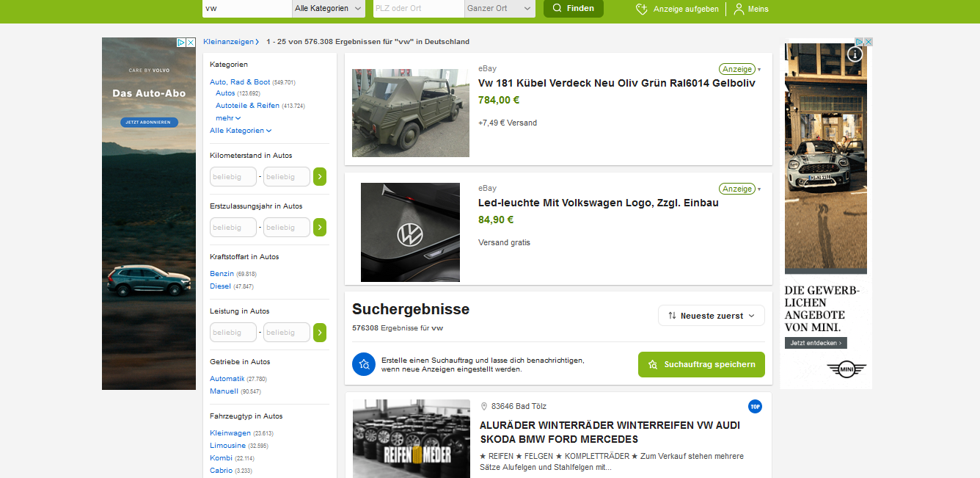
Task: Open options arrow next to Anzeige on Kübel listing
Action: 759,69
